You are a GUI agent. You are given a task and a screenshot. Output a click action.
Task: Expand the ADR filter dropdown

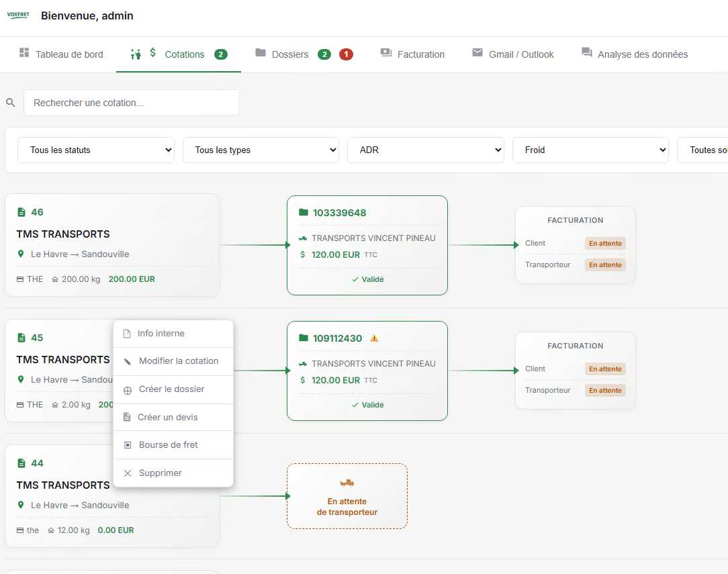[425, 150]
